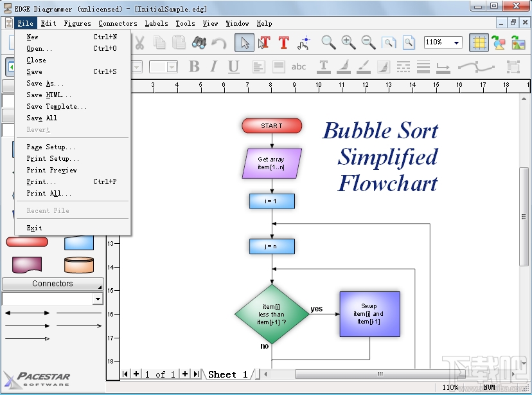Click the Cut scissors icon
The height and width of the screenshot is (395, 532).
tap(139, 43)
